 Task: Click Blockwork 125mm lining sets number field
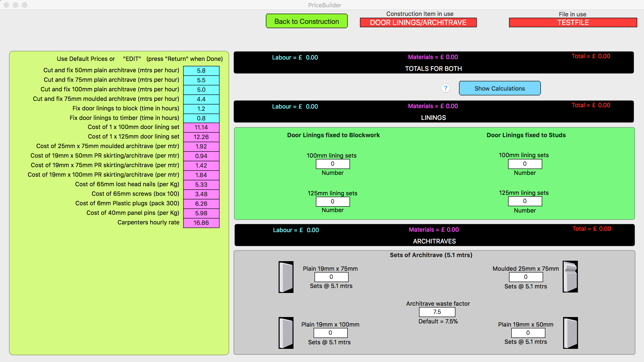point(333,201)
